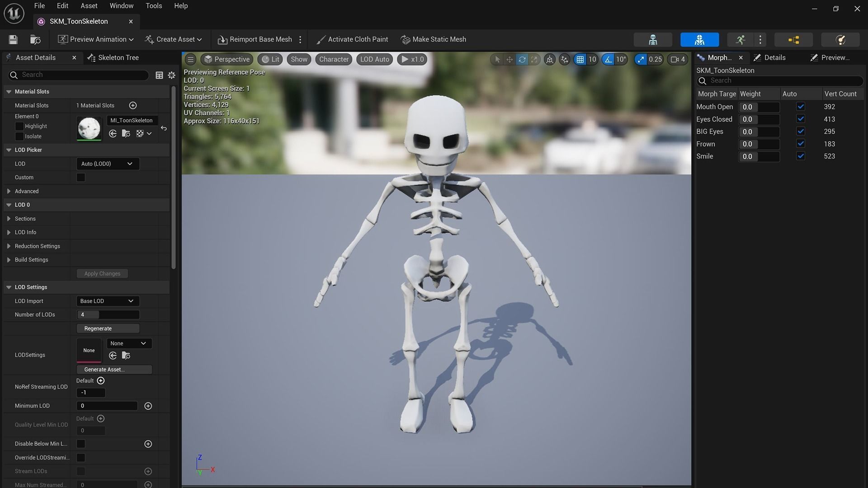Toggle rotation snapping angle icon
The image size is (868, 488).
coord(609,59)
